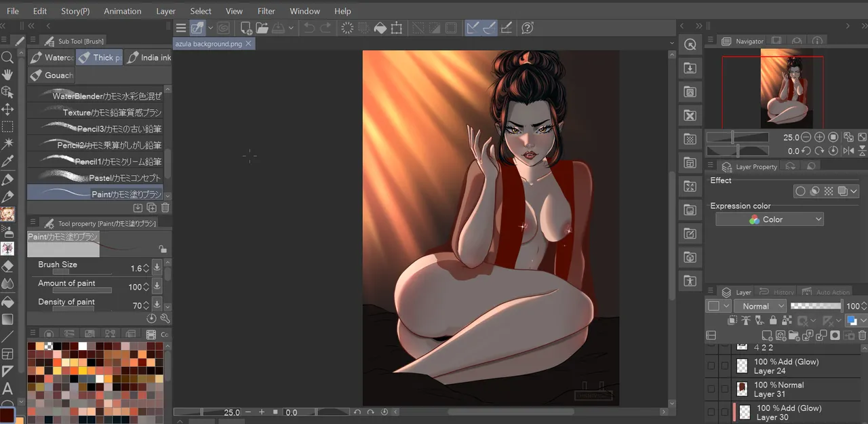Click the Fill bucket icon in command bar
Viewport: 868px width, 424px height.
point(380,28)
